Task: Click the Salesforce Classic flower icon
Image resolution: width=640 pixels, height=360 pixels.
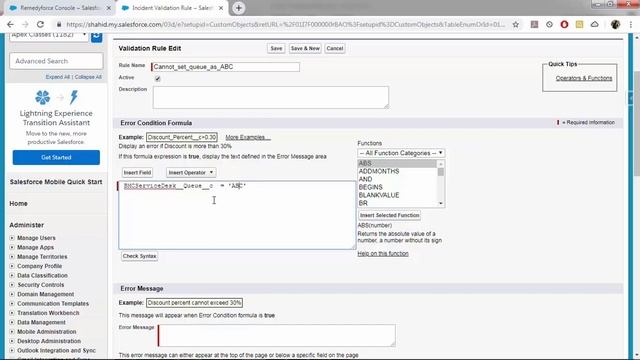Action: point(42,97)
